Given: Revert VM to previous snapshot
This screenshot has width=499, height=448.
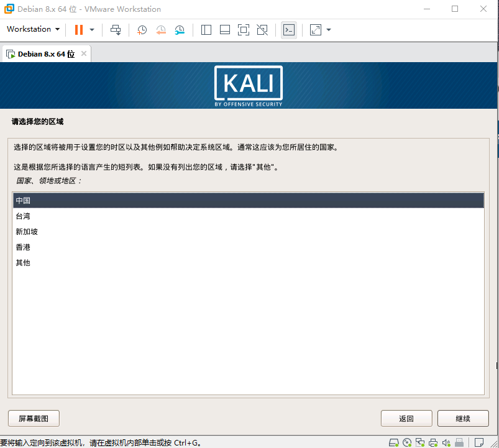Looking at the screenshot, I should click(x=161, y=30).
